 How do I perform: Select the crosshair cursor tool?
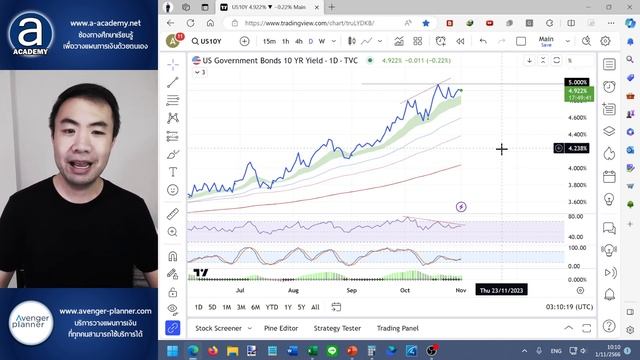[173, 64]
